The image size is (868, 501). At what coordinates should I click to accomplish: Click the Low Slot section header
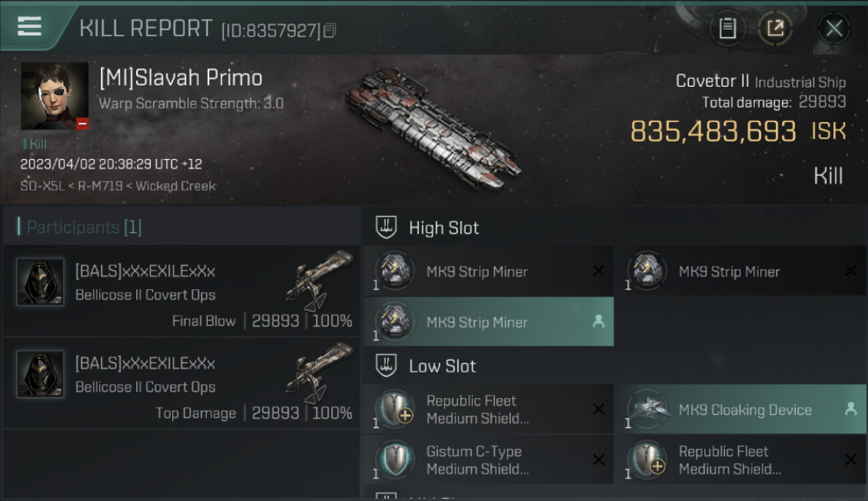click(442, 366)
